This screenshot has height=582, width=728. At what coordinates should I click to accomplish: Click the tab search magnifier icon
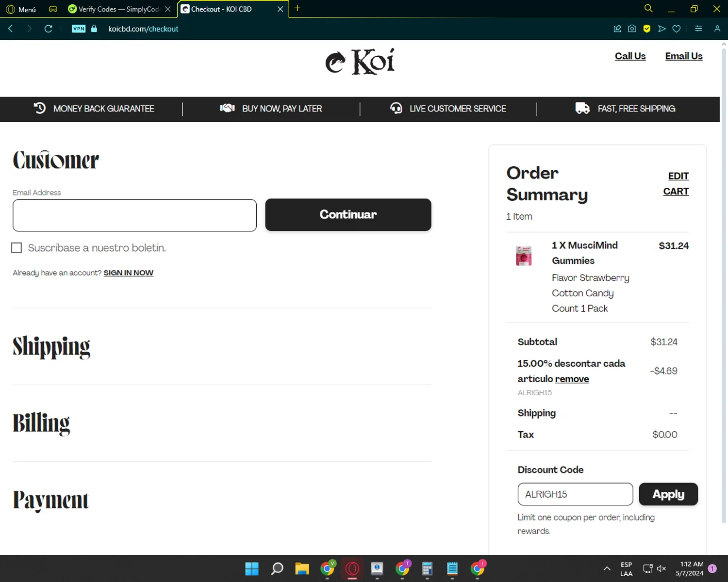(x=648, y=8)
